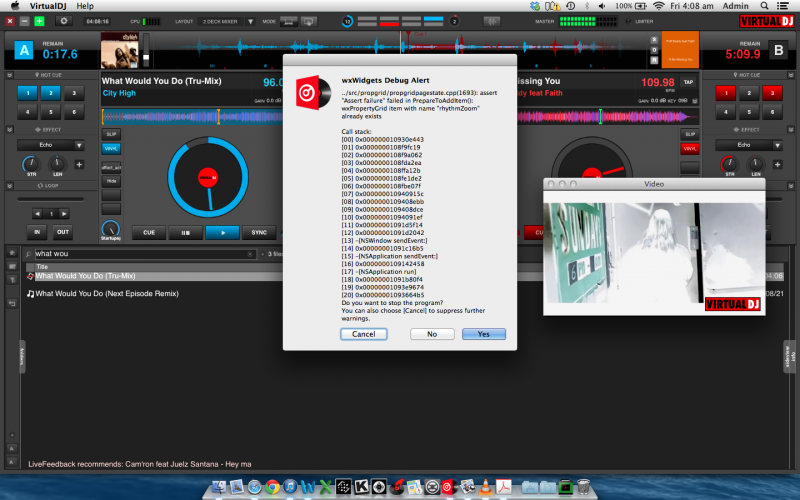Trigger hot cue 3 on deck B
The height and width of the screenshot is (500, 800).
772,93
